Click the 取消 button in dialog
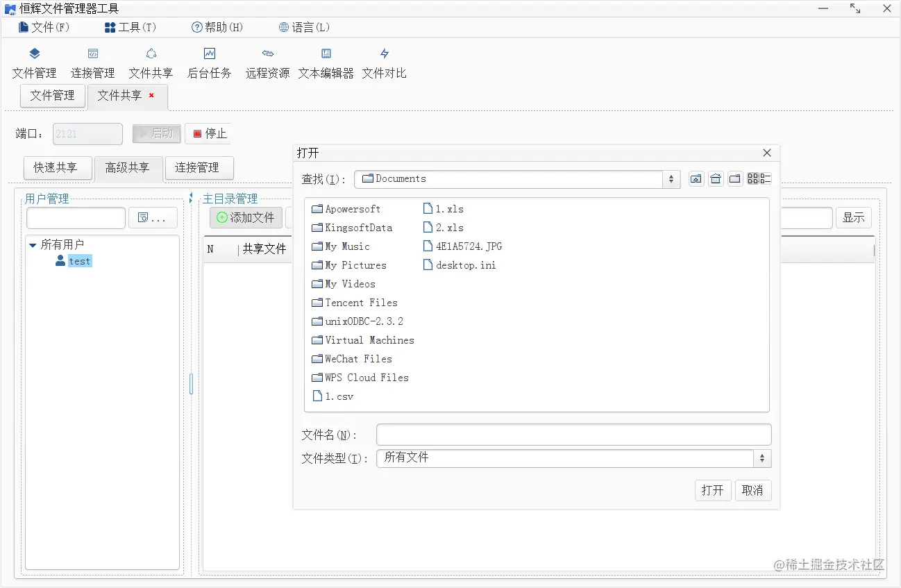Image resolution: width=901 pixels, height=588 pixels. click(x=753, y=490)
